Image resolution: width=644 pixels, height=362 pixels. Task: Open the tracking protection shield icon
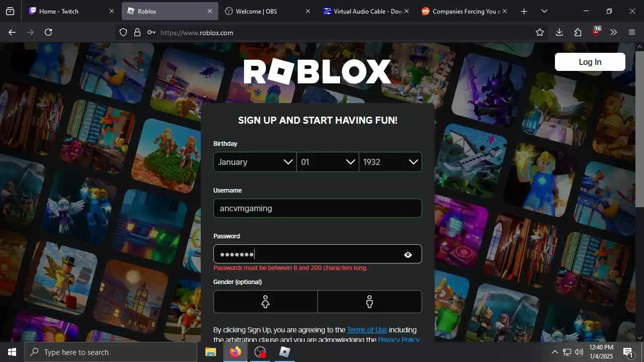(123, 33)
